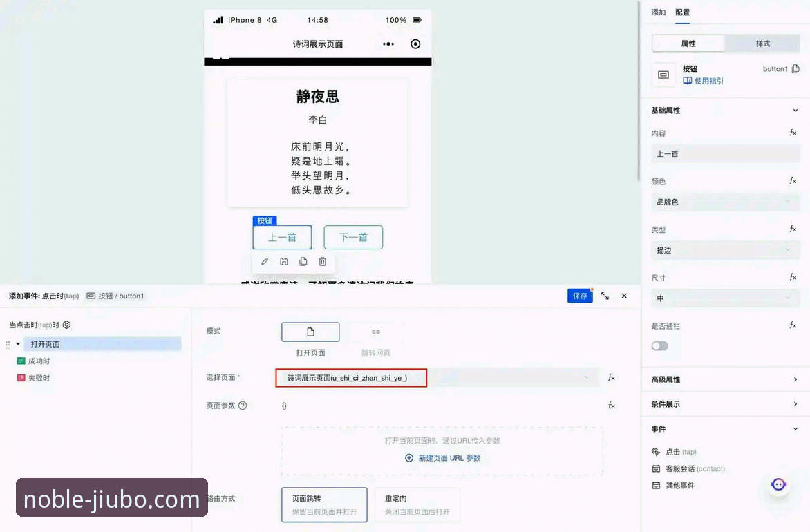Select the 打开页面 mode option
The image size is (810, 532).
[x=310, y=332]
